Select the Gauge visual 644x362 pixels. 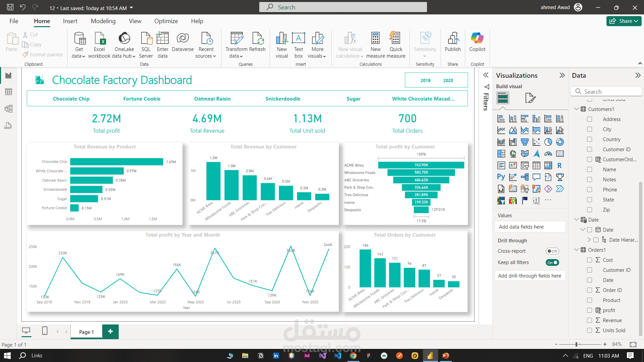548,154
